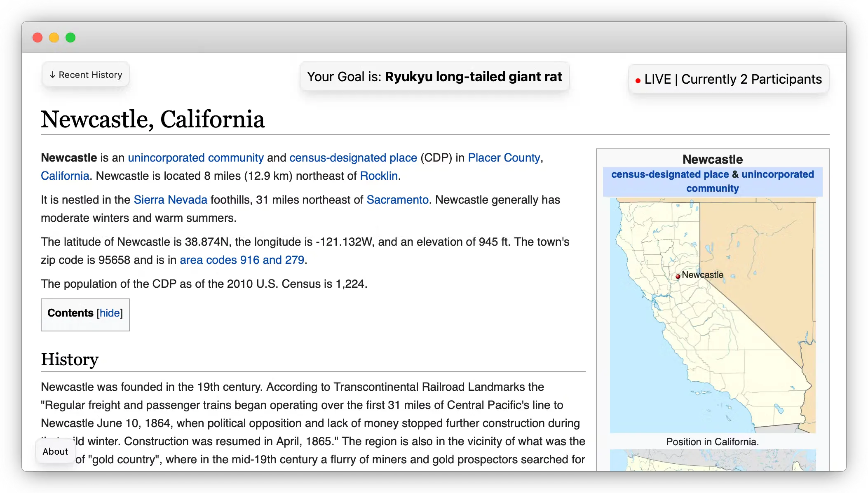The height and width of the screenshot is (493, 868).
Task: Click the LIVE participants status badge
Action: click(728, 79)
